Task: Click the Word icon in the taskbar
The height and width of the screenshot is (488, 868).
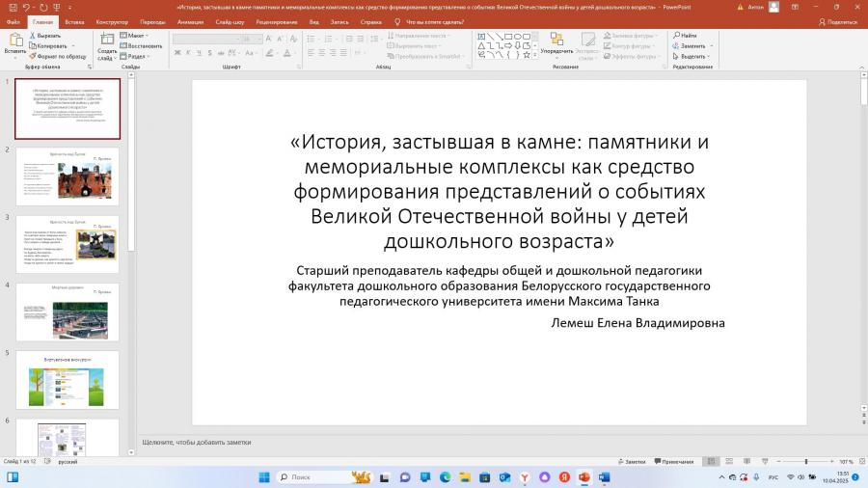Action: [x=604, y=477]
